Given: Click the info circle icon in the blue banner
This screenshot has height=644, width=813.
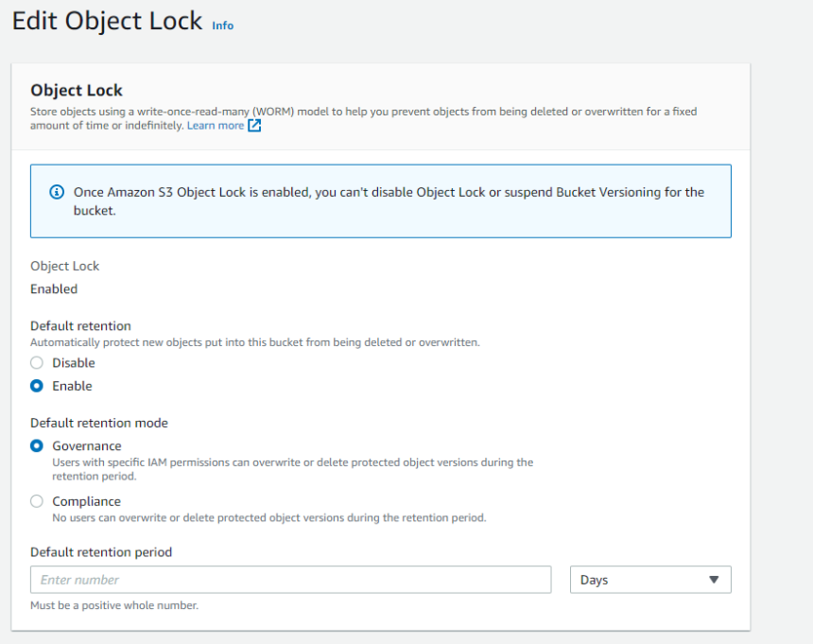Looking at the screenshot, I should 56,191.
